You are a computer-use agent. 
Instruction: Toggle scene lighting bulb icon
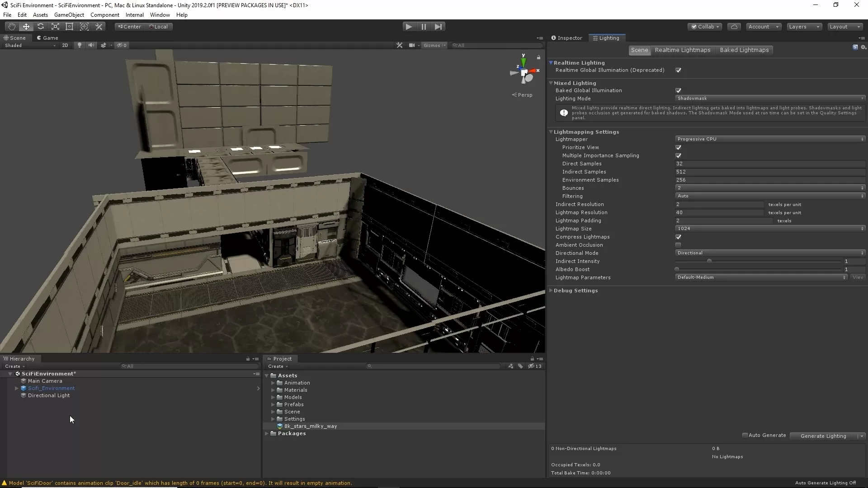(x=80, y=45)
